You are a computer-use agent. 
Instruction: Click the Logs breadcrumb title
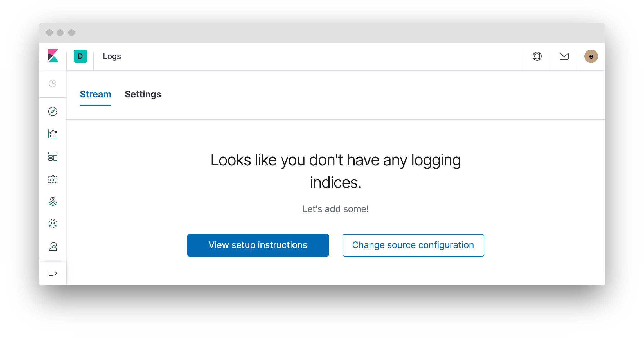pyautogui.click(x=112, y=56)
